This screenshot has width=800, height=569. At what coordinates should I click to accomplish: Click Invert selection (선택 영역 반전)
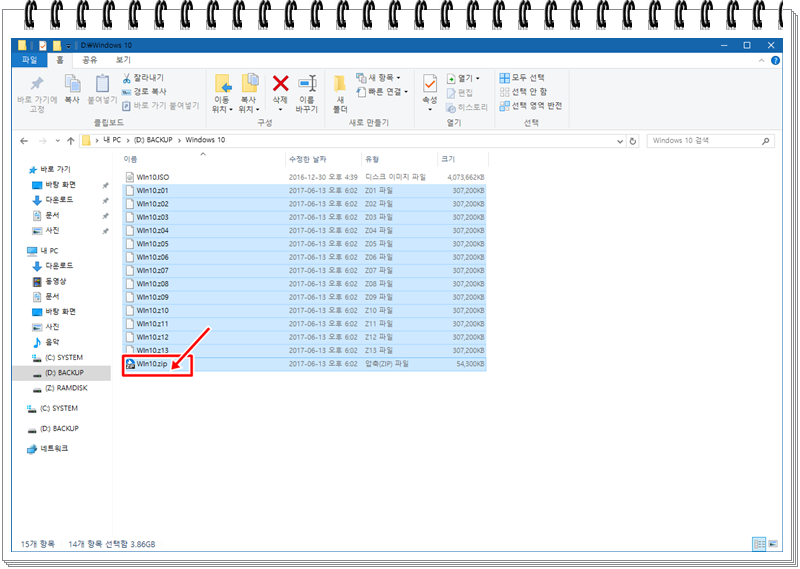click(x=531, y=106)
